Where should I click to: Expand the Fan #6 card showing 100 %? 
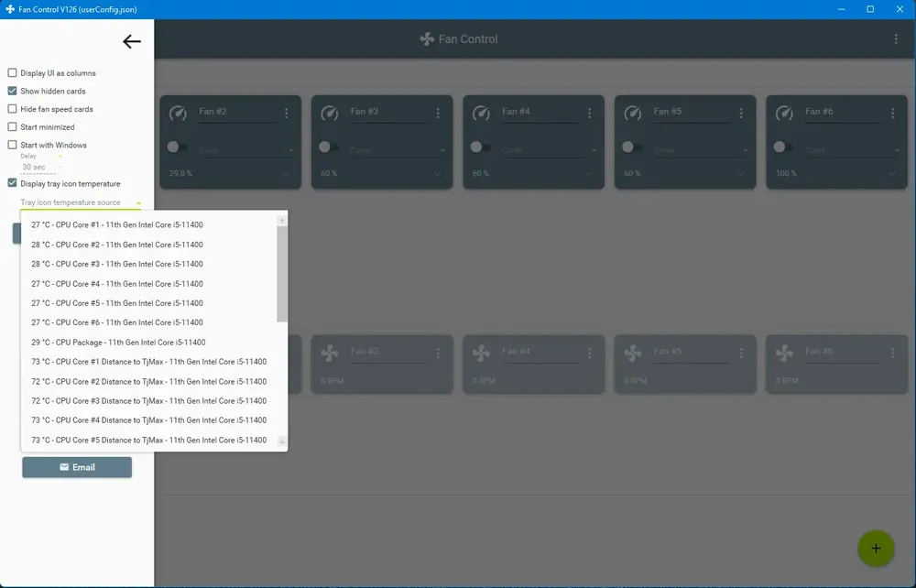tap(892, 174)
